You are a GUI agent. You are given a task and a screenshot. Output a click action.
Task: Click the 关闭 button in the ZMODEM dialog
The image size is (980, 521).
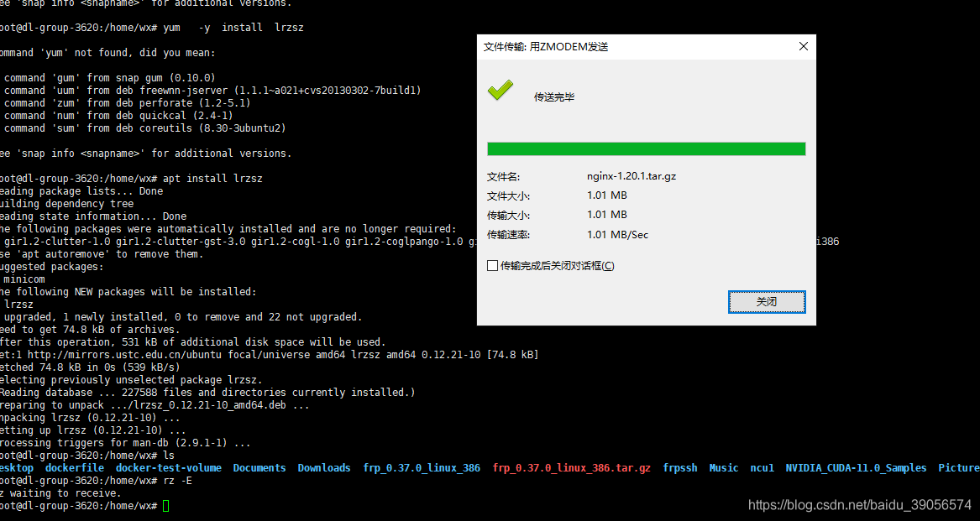[x=766, y=302]
